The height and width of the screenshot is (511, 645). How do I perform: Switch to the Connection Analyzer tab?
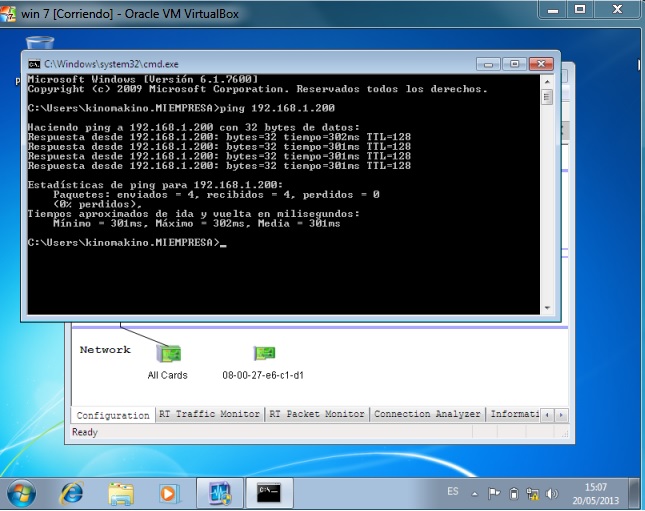(x=427, y=414)
